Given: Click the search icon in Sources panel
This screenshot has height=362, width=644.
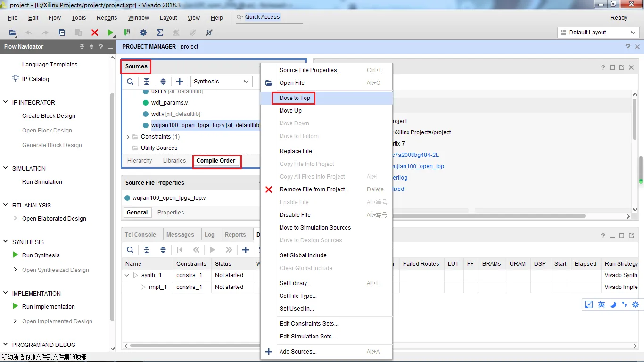Looking at the screenshot, I should coord(130,82).
